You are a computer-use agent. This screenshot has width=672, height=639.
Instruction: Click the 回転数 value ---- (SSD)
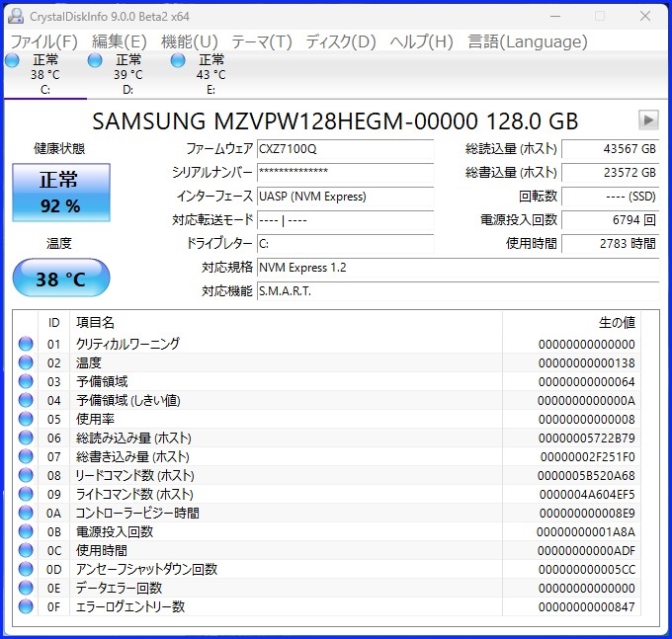(611, 197)
